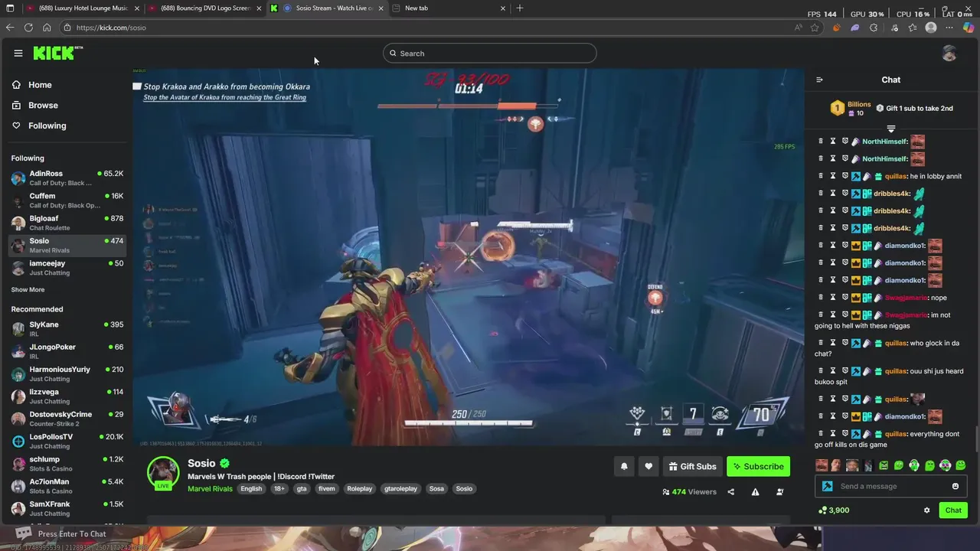Viewport: 980px width, 551px height.
Task: Insert the first face emote above the message box
Action: (822, 465)
